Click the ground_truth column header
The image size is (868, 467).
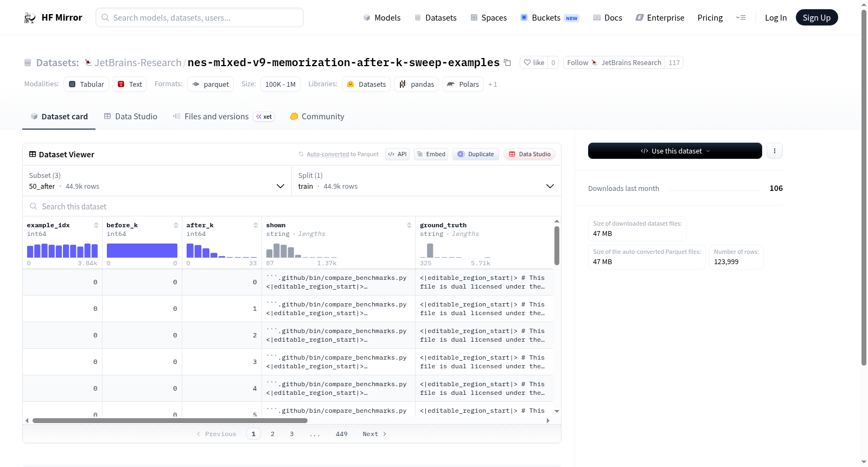(x=443, y=225)
